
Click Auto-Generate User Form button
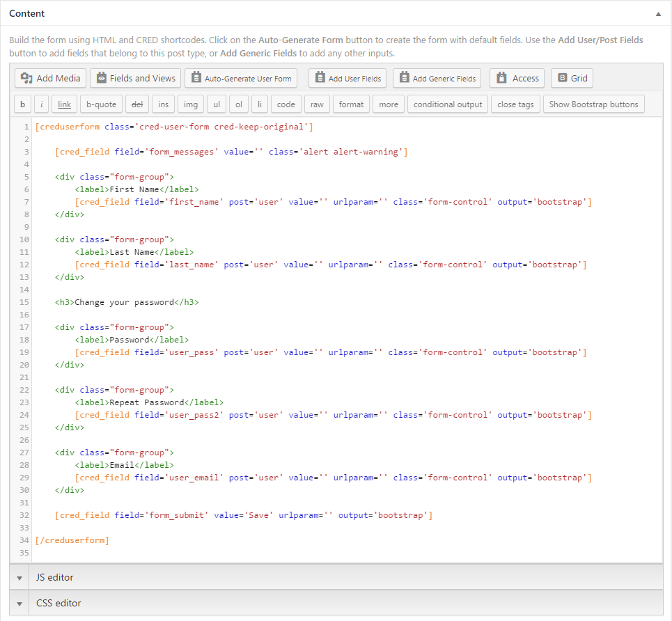pos(241,79)
